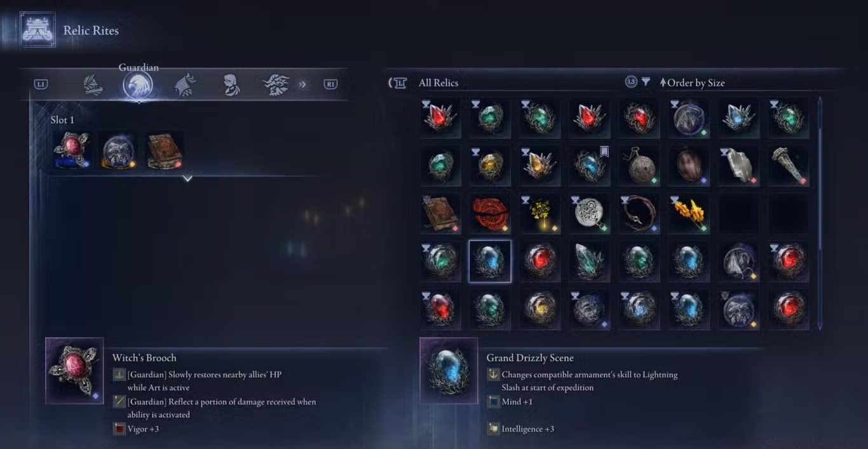Viewport: 868px width, 449px height.
Task: Toggle the L2 panel switch icon
Action: tap(398, 83)
